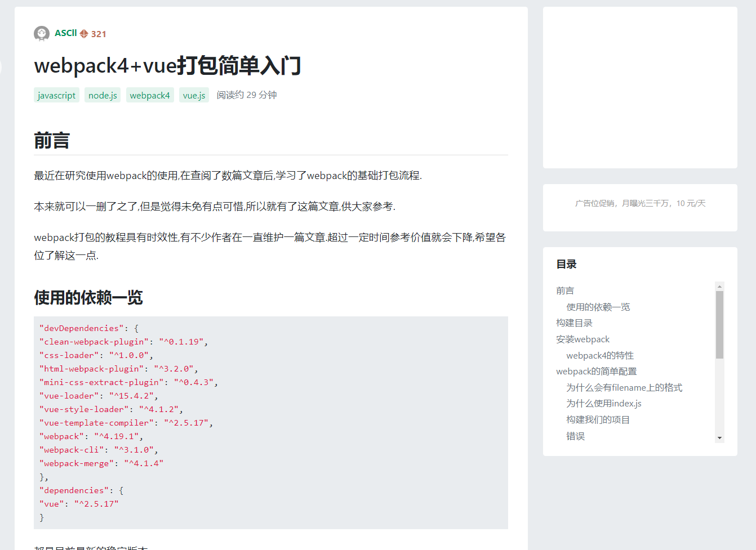Jump to 为什么使用index.js contents entry
Screen dimensions: 756x550
(604, 404)
